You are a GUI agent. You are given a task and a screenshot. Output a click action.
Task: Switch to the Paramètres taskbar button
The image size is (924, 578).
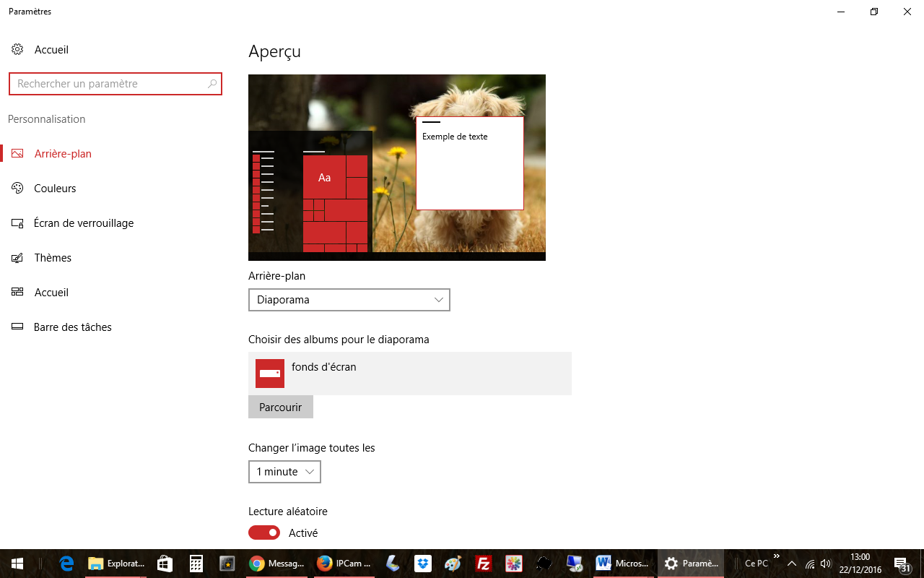[691, 564]
